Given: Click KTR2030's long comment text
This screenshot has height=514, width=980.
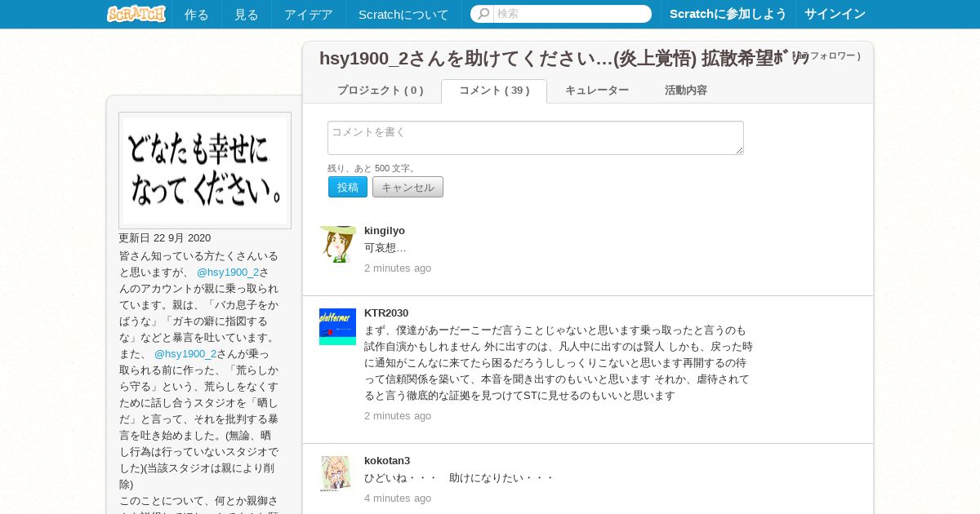Looking at the screenshot, I should coord(559,363).
